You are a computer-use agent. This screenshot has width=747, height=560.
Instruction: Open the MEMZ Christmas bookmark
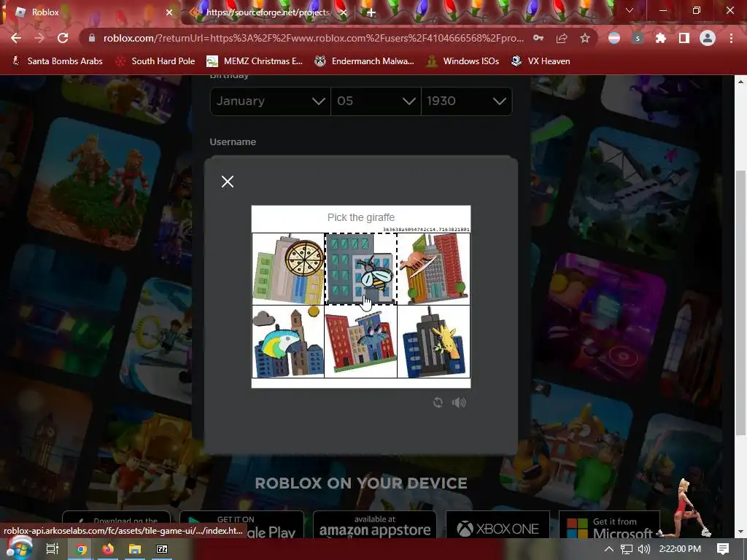click(255, 61)
